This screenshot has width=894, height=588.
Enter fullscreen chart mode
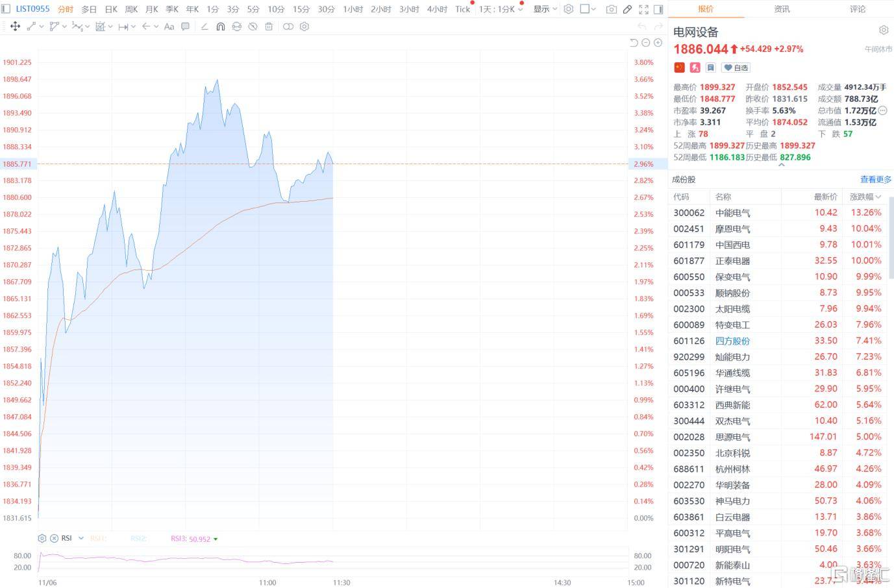pyautogui.click(x=643, y=9)
